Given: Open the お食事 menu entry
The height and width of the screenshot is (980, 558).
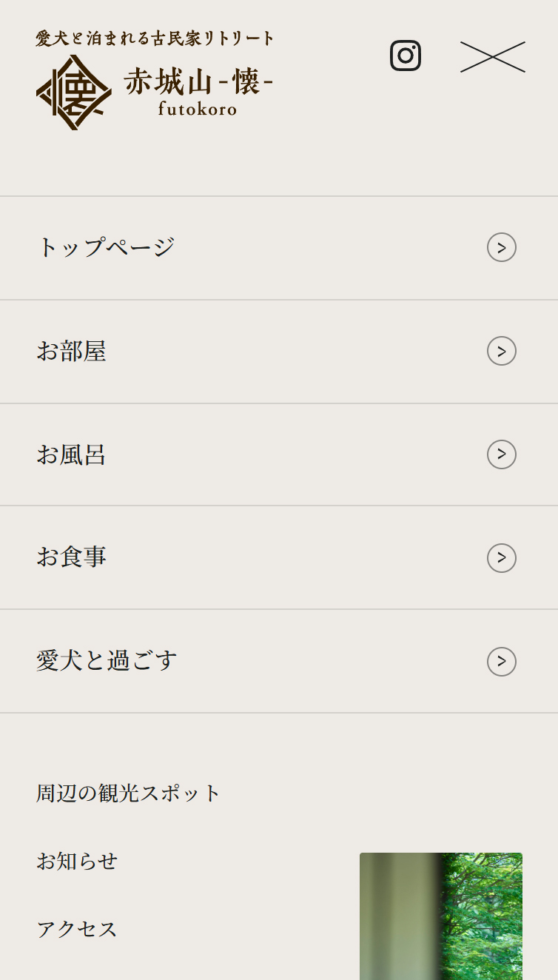Looking at the screenshot, I should tap(279, 557).
